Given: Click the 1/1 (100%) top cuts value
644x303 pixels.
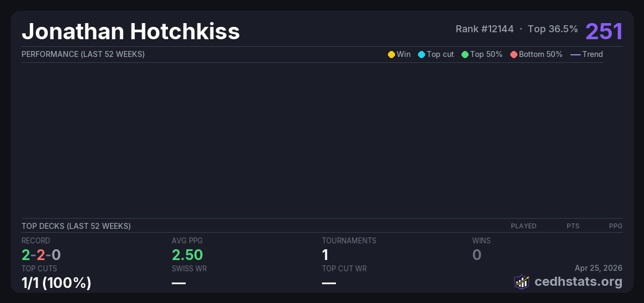Looking at the screenshot, I should click(x=56, y=283).
